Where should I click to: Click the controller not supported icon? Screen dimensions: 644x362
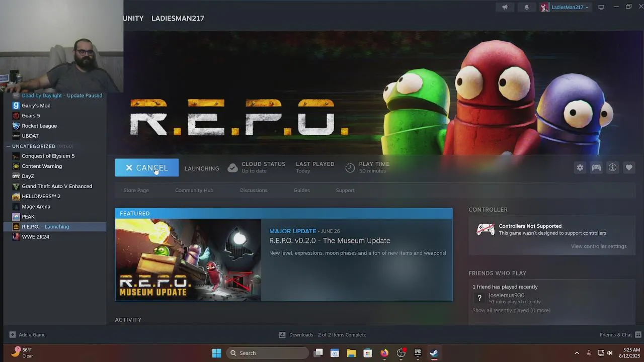(486, 229)
